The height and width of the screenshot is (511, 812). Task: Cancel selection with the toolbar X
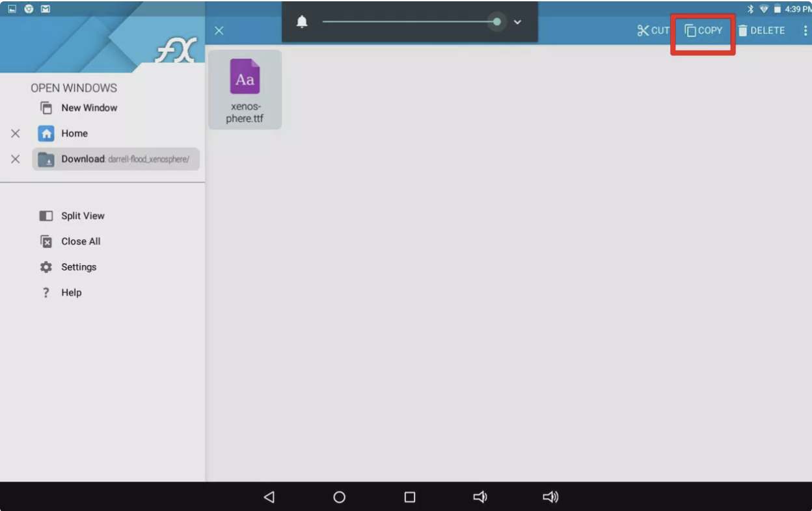point(219,31)
